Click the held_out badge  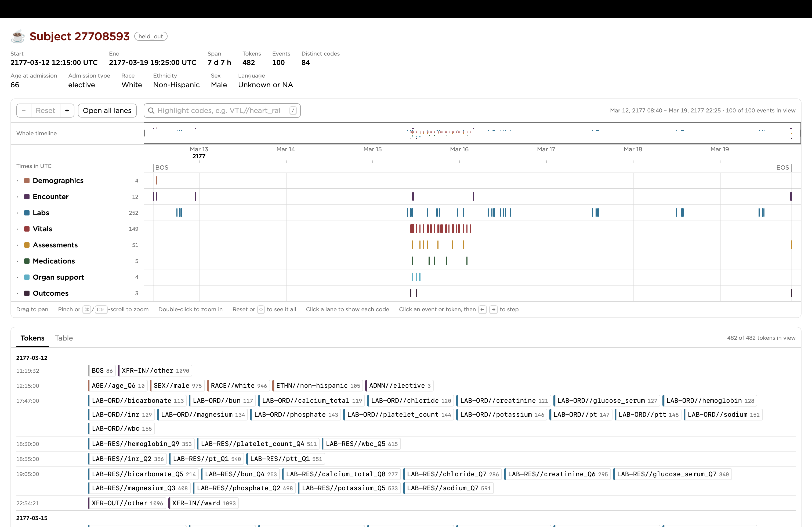tap(151, 36)
